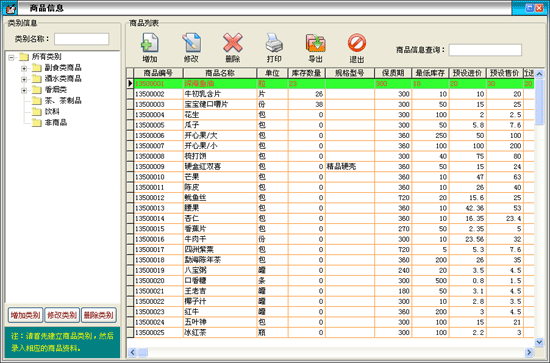Click the 饮料 folder icon
Viewport: 550px width, 363px height.
[x=37, y=112]
